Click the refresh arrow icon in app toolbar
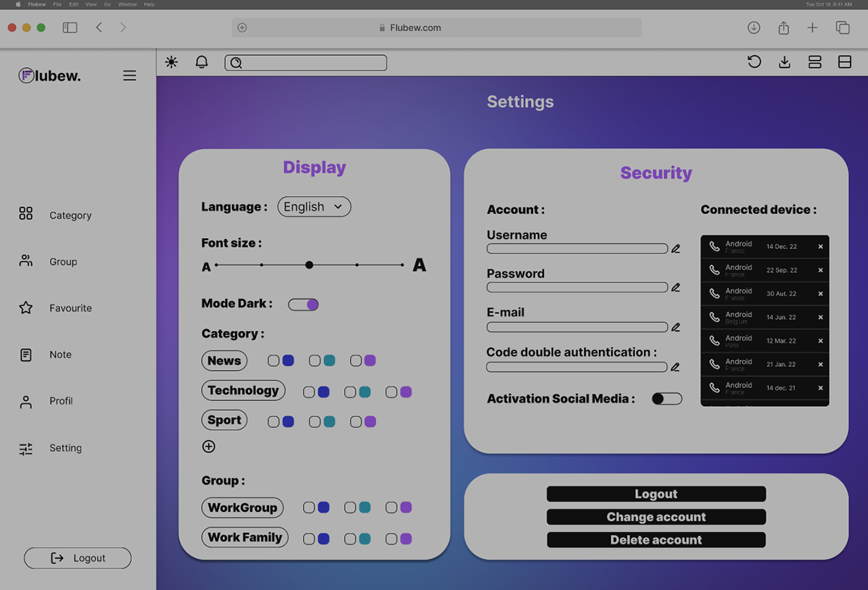The height and width of the screenshot is (590, 868). click(x=754, y=62)
